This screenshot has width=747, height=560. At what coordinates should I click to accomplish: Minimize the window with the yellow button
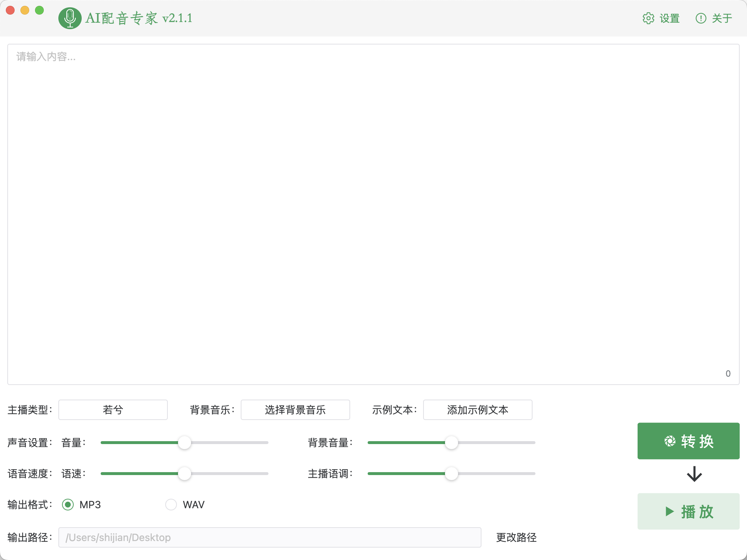(x=25, y=10)
